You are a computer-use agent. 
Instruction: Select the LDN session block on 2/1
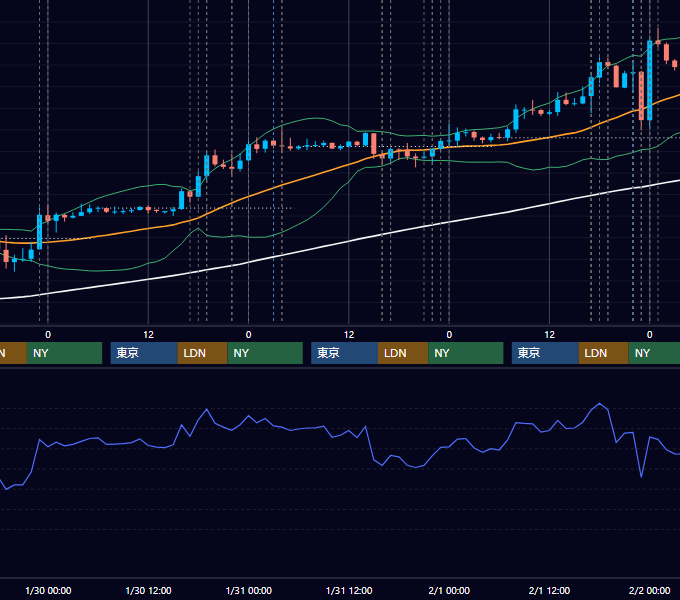pos(604,353)
